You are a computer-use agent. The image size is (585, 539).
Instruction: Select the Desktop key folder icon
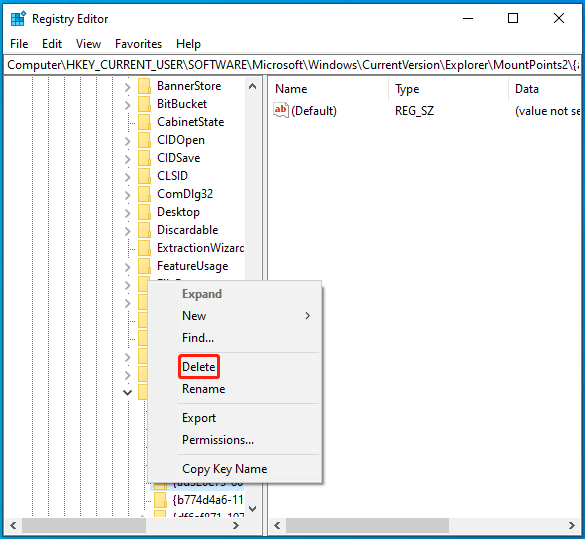(x=144, y=212)
